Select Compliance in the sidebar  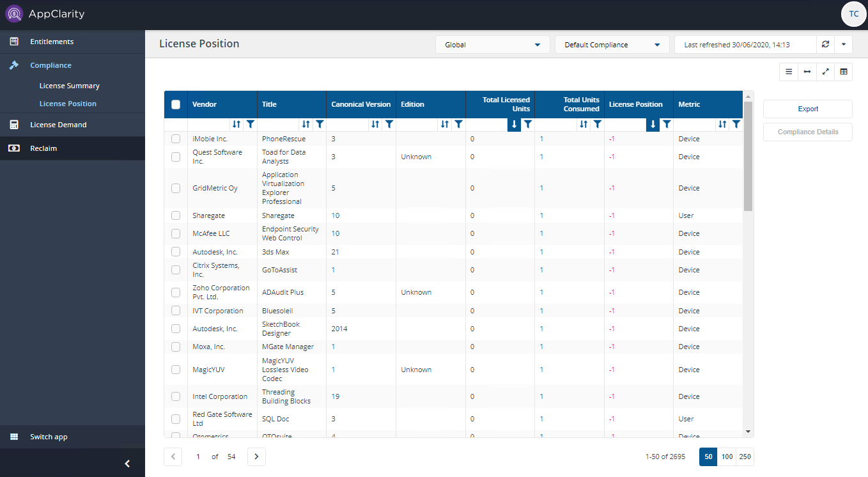click(x=72, y=65)
